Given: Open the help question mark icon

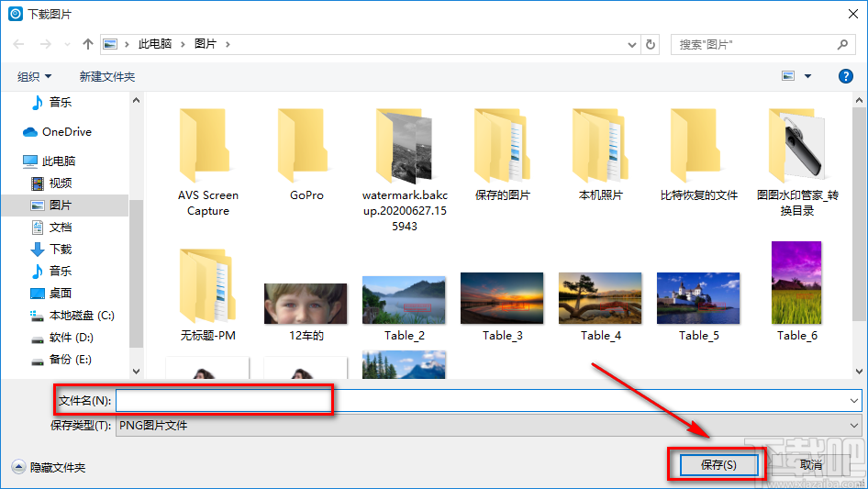Looking at the screenshot, I should pos(845,76).
